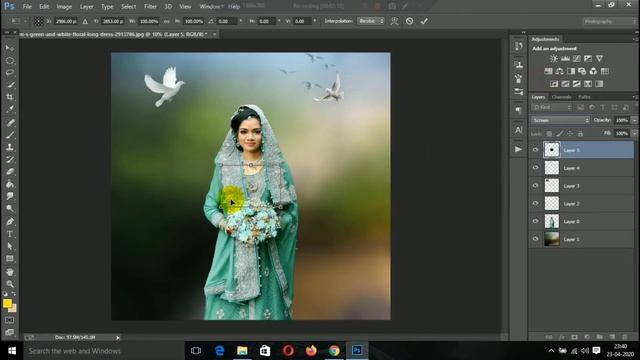The height and width of the screenshot is (360, 640).
Task: Open the File menu
Action: 27,7
